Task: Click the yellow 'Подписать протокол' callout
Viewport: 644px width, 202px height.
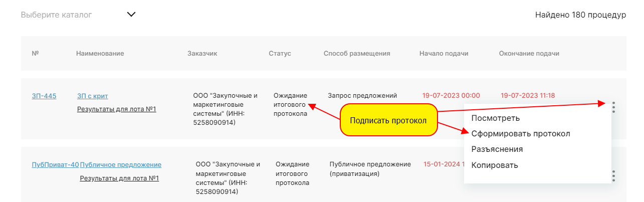Action: [x=388, y=120]
